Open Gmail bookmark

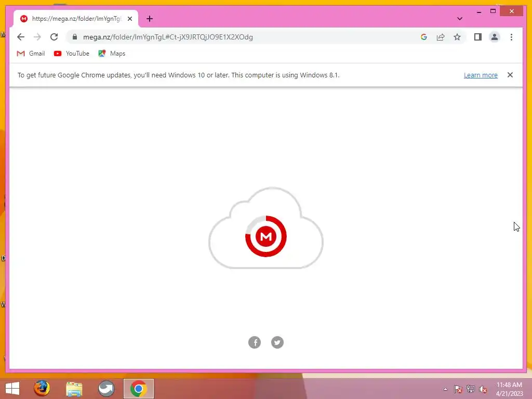[31, 54]
